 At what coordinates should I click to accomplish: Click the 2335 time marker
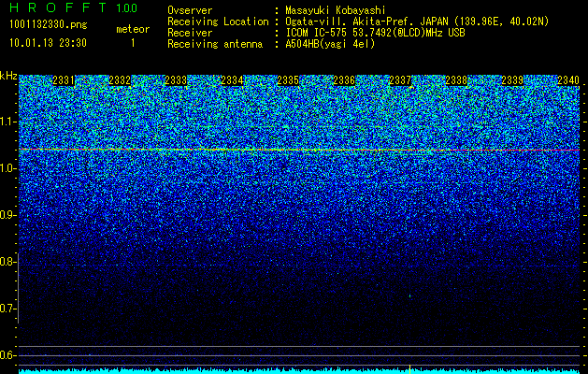(x=288, y=80)
